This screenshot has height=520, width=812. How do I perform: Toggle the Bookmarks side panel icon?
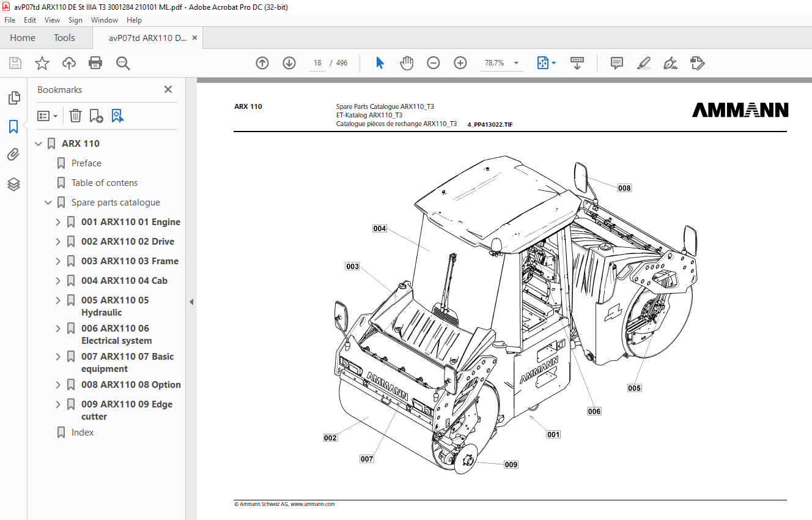[13, 127]
